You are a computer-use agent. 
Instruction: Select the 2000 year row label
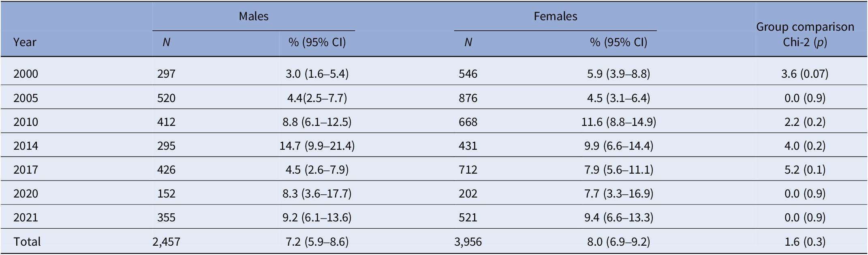pos(26,74)
